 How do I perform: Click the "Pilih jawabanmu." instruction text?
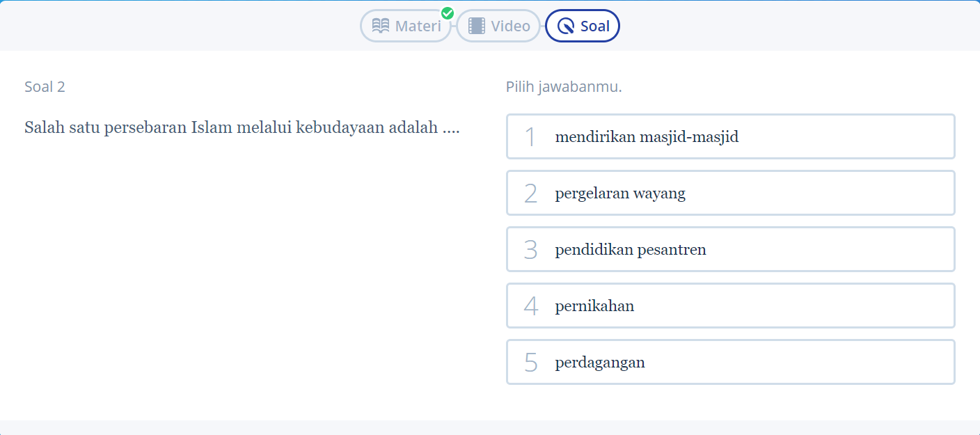click(x=564, y=87)
